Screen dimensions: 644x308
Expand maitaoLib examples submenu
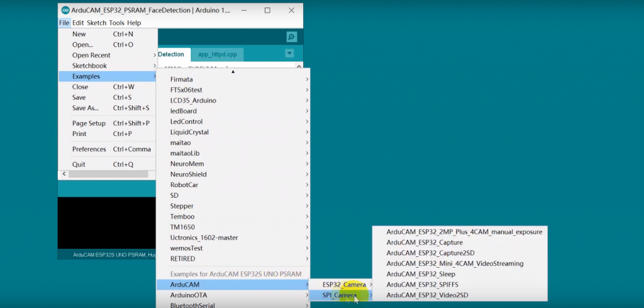(233, 154)
